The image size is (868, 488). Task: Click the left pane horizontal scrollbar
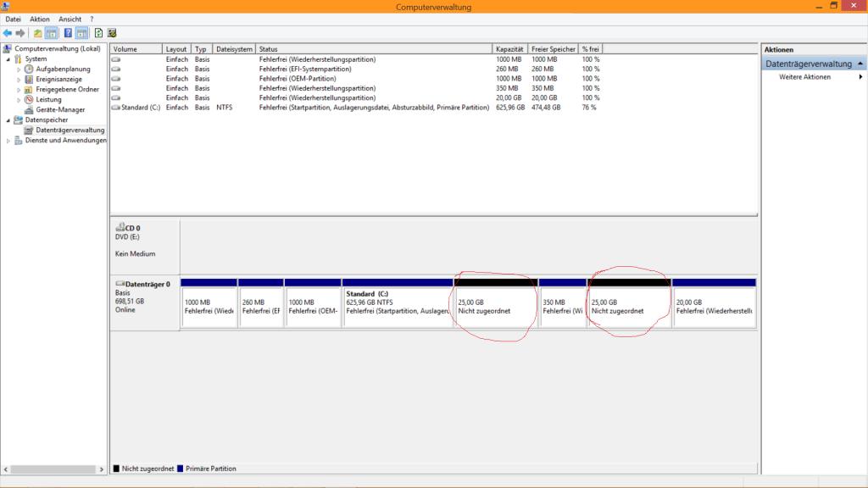pyautogui.click(x=53, y=469)
